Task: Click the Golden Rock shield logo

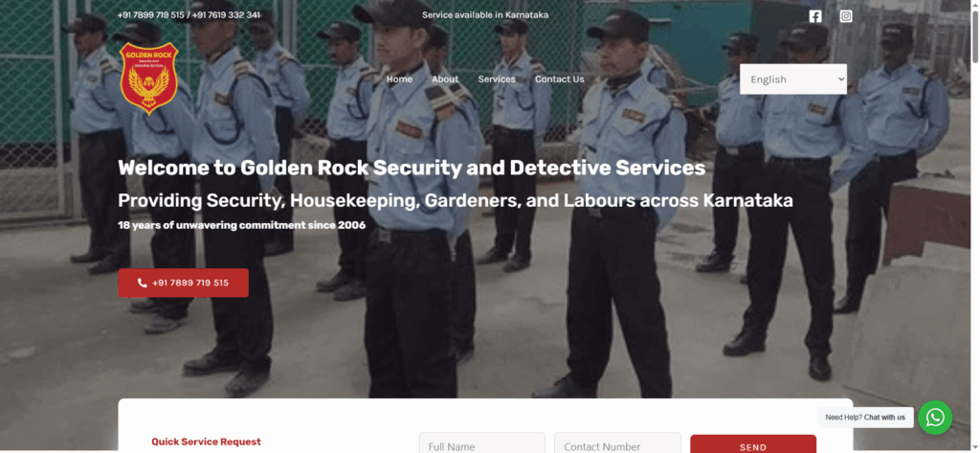Action: (x=148, y=79)
